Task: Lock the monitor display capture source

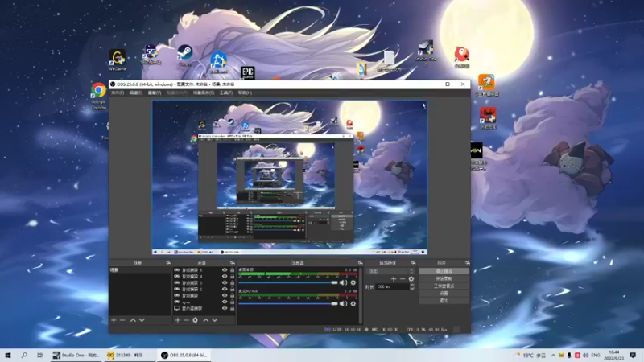Action: pyautogui.click(x=232, y=308)
